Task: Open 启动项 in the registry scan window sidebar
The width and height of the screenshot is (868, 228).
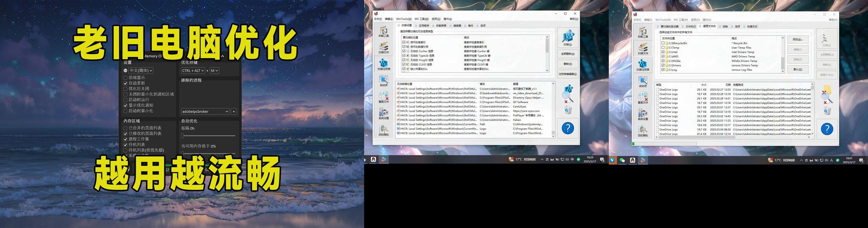Action: 383,81
